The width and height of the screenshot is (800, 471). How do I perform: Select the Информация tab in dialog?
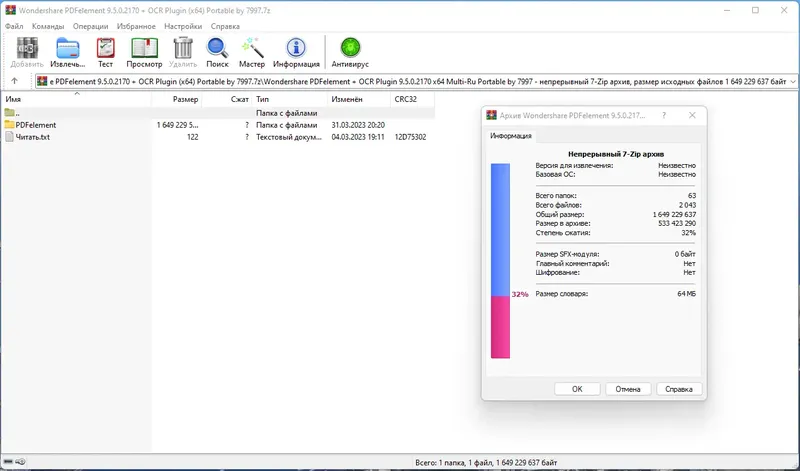[x=511, y=136]
